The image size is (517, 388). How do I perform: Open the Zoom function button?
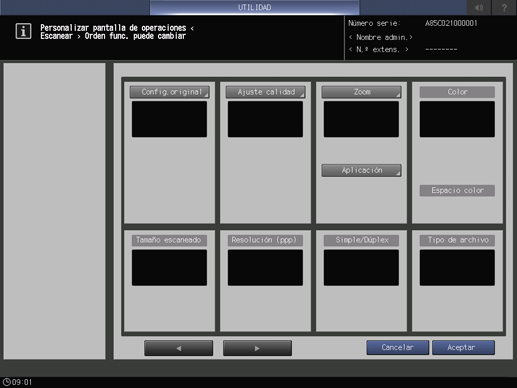(x=361, y=92)
